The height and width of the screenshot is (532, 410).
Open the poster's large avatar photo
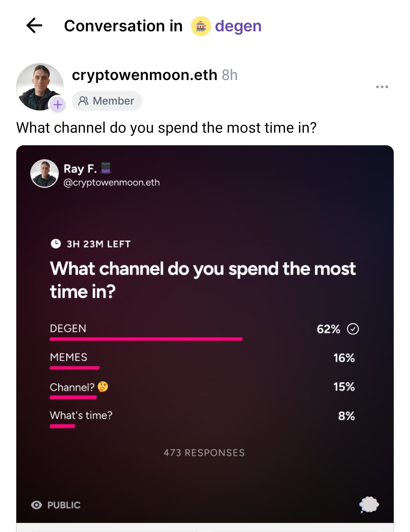tap(40, 87)
